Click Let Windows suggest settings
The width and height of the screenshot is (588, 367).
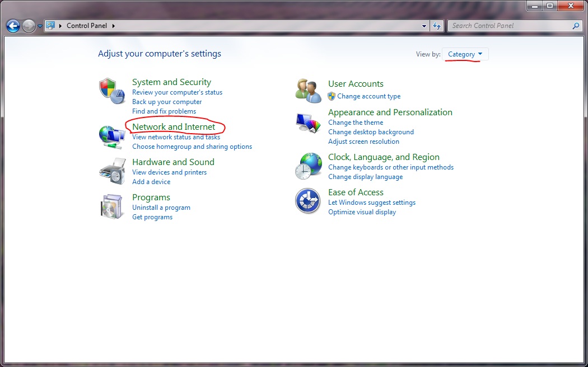[x=372, y=203]
